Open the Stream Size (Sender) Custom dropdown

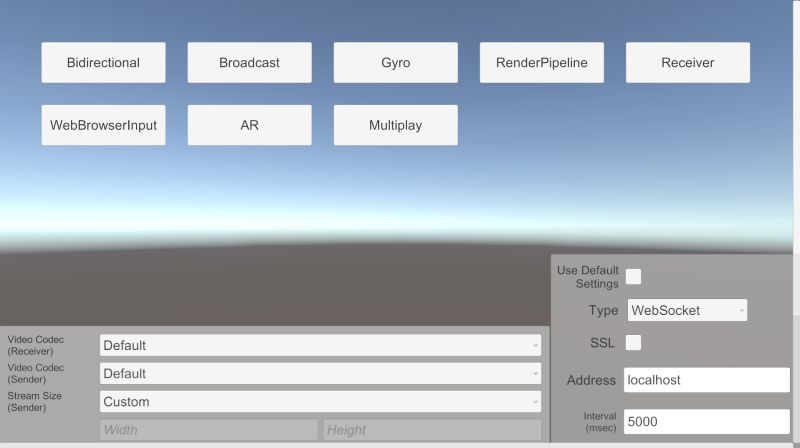pyautogui.click(x=320, y=402)
